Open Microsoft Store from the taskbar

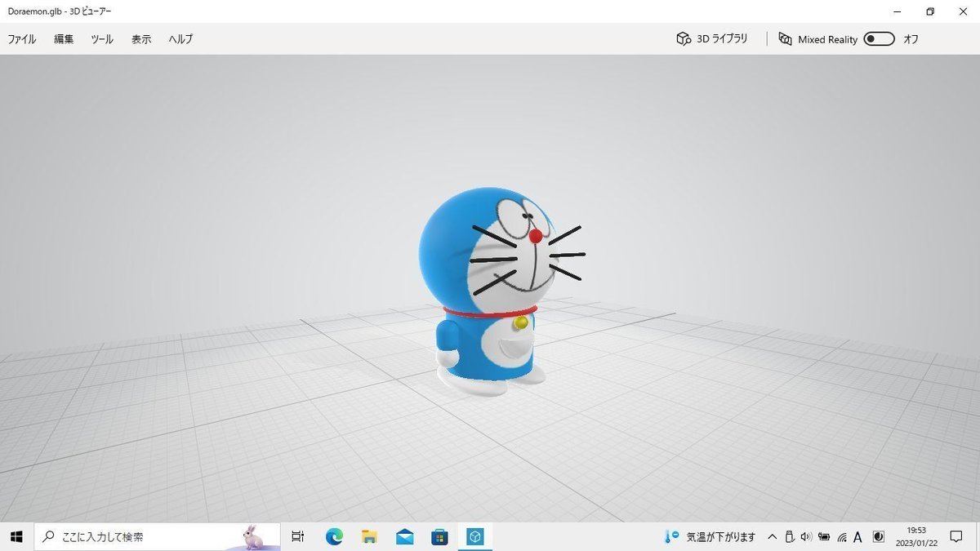coord(439,536)
